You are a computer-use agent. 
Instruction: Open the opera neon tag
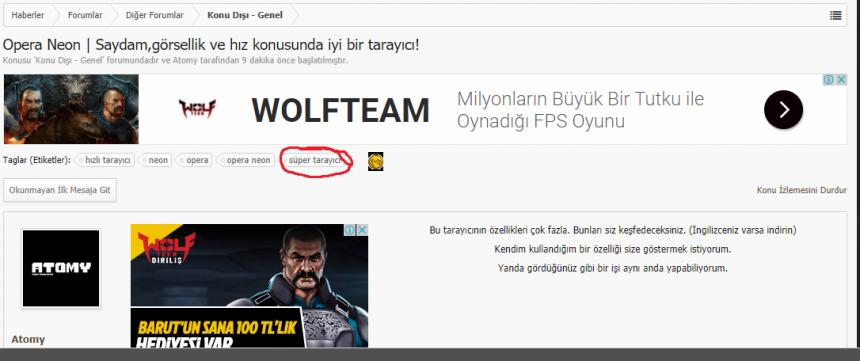coord(246,160)
